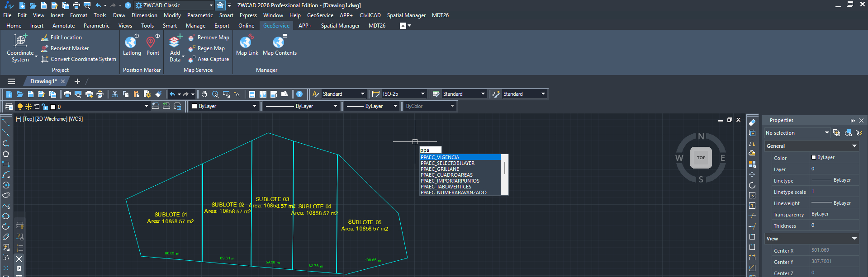
Task: Click the Line tool in draw toolbar
Action: (6, 122)
